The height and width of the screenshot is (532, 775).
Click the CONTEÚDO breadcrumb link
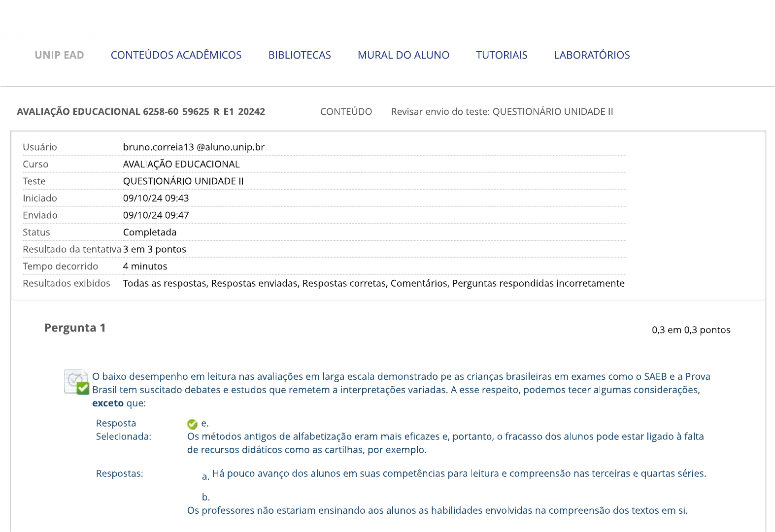point(346,112)
